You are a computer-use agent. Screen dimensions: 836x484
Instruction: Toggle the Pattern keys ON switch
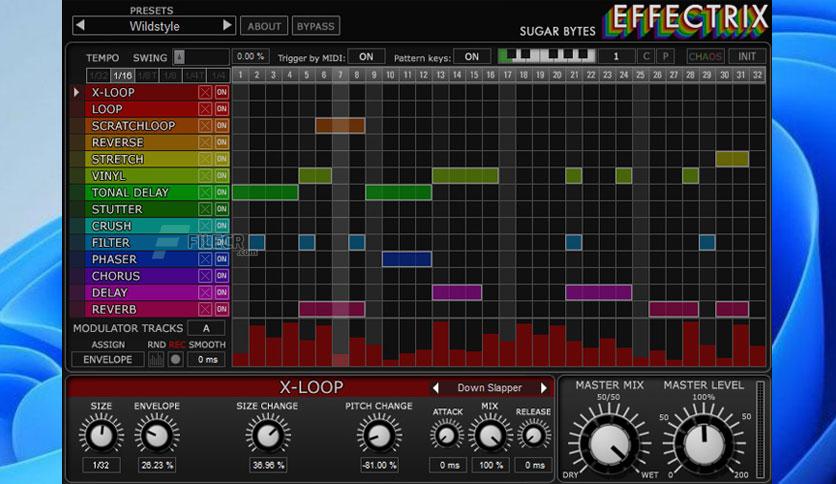tap(471, 57)
